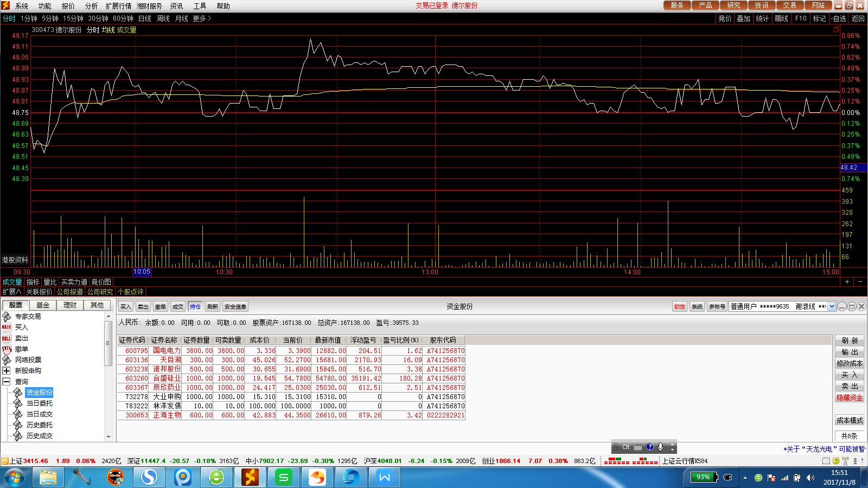The width and height of the screenshot is (868, 488).
Task: Click the Windows Start button
Action: click(x=15, y=478)
